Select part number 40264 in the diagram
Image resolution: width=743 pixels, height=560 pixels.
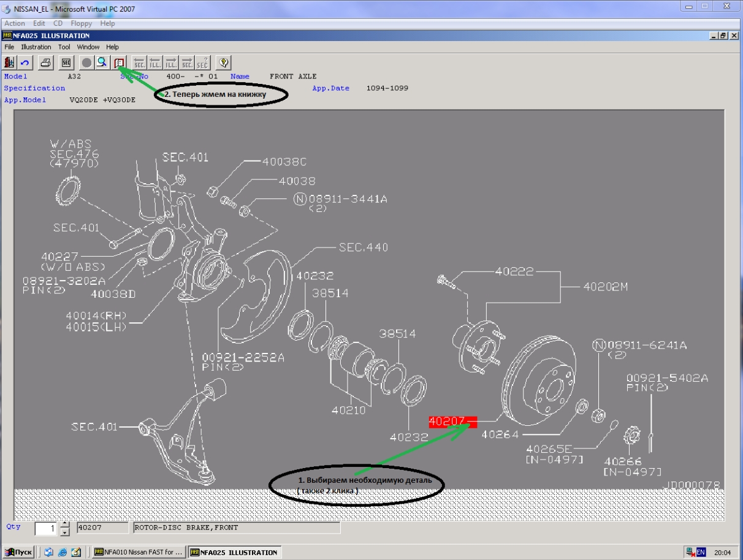500,434
